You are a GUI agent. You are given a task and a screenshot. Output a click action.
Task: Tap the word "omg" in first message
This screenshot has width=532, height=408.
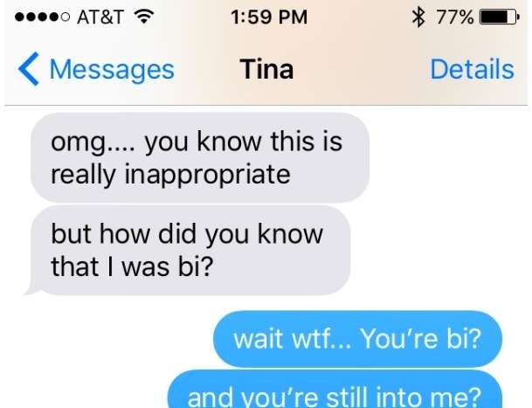tap(78, 142)
